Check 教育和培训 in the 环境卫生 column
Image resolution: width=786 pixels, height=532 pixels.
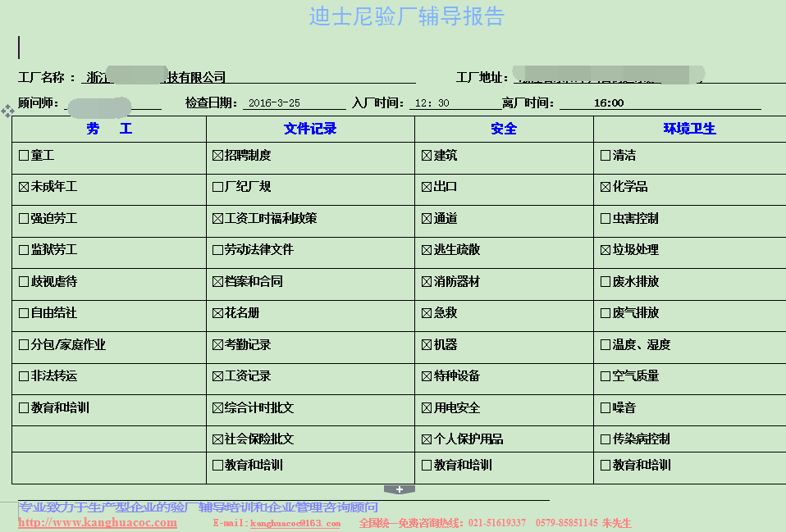click(x=605, y=466)
